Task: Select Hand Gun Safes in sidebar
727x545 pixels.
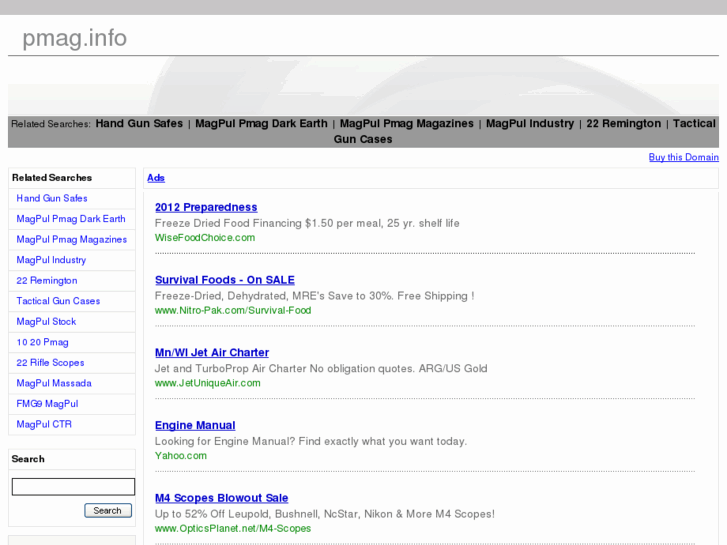Action: [52, 199]
